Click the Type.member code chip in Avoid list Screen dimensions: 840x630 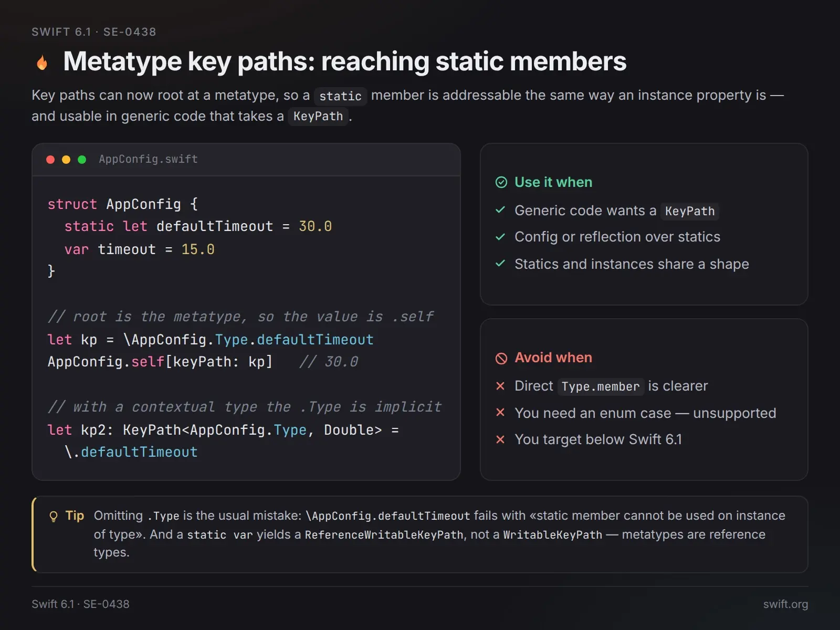pos(601,386)
